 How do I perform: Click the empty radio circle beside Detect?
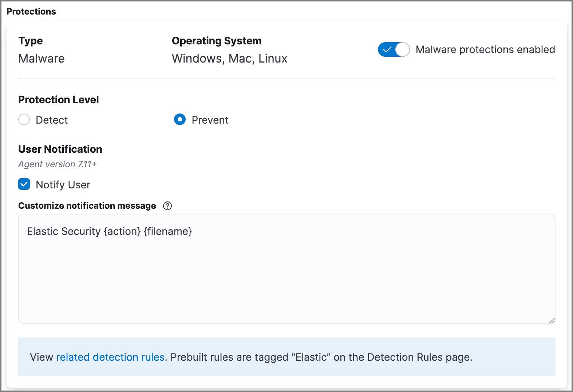[24, 120]
